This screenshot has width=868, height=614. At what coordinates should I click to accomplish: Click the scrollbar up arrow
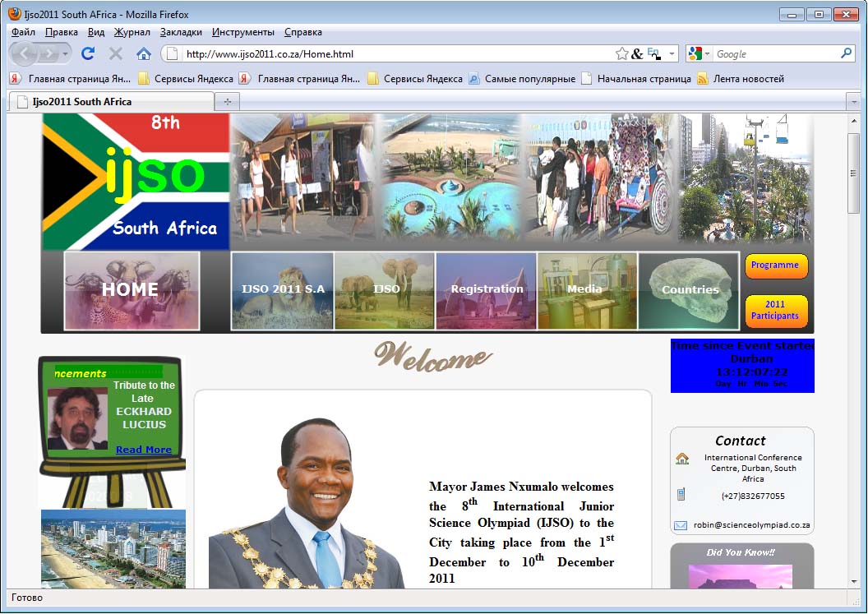coord(853,120)
